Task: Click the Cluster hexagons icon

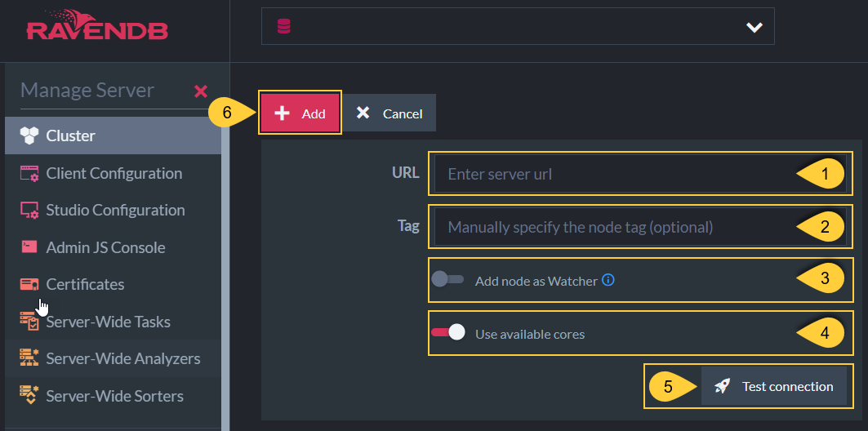Action: coord(29,136)
